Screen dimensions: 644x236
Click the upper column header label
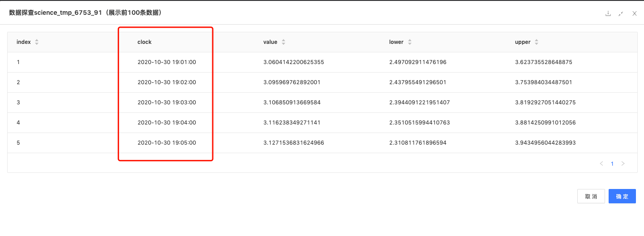(523, 42)
